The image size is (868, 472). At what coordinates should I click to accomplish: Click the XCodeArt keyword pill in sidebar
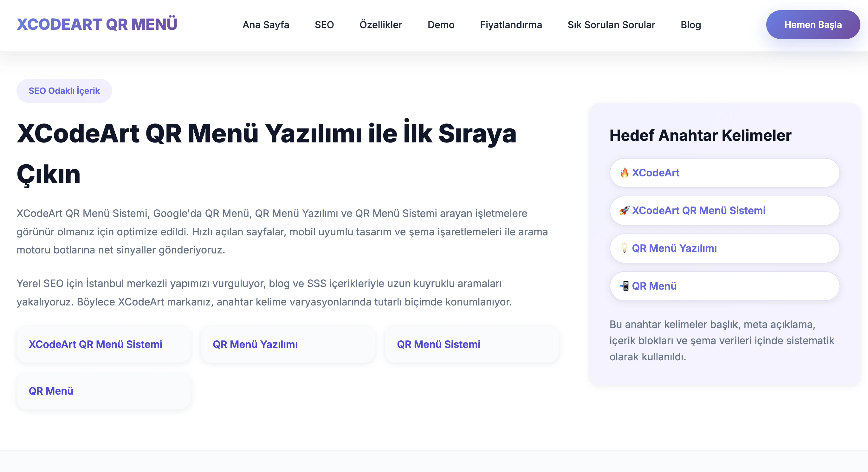pyautogui.click(x=724, y=173)
